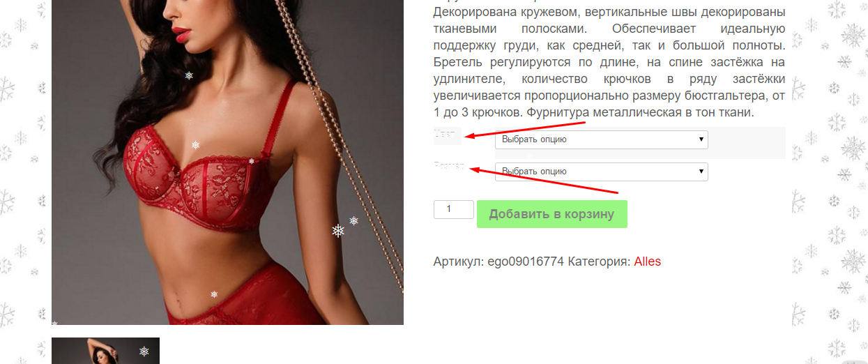Click the pink snowflake beside the elbow
This screenshot has height=364, width=868.
pyautogui.click(x=353, y=221)
